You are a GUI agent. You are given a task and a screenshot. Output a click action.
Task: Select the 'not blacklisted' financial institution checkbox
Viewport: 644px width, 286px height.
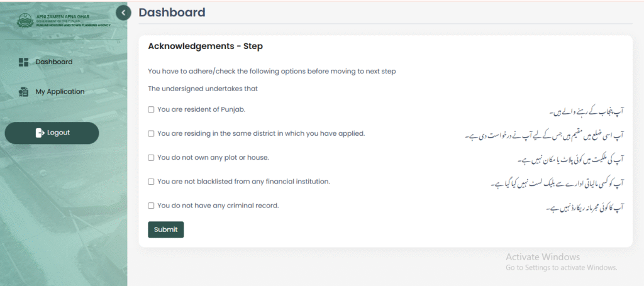(151, 182)
